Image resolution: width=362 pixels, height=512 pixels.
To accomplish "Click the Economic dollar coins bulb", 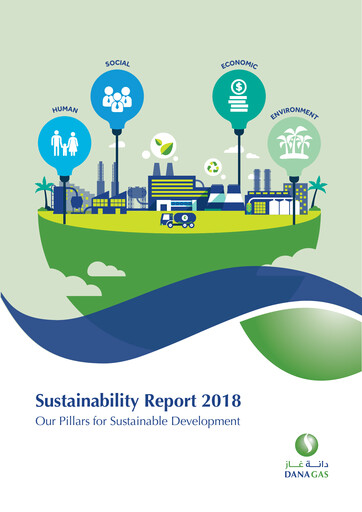I will [x=239, y=99].
